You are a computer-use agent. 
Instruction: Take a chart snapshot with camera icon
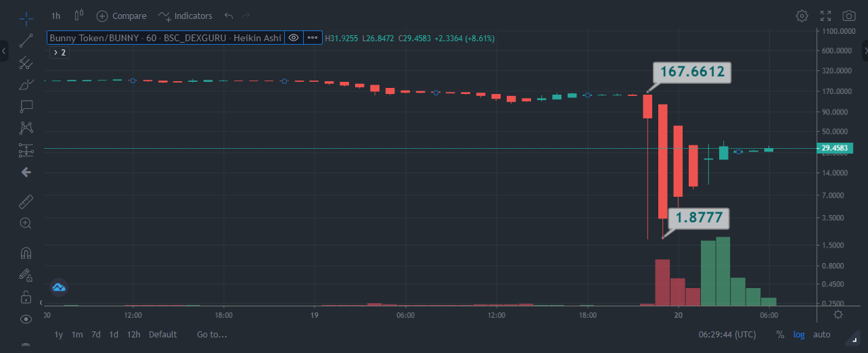coord(848,16)
